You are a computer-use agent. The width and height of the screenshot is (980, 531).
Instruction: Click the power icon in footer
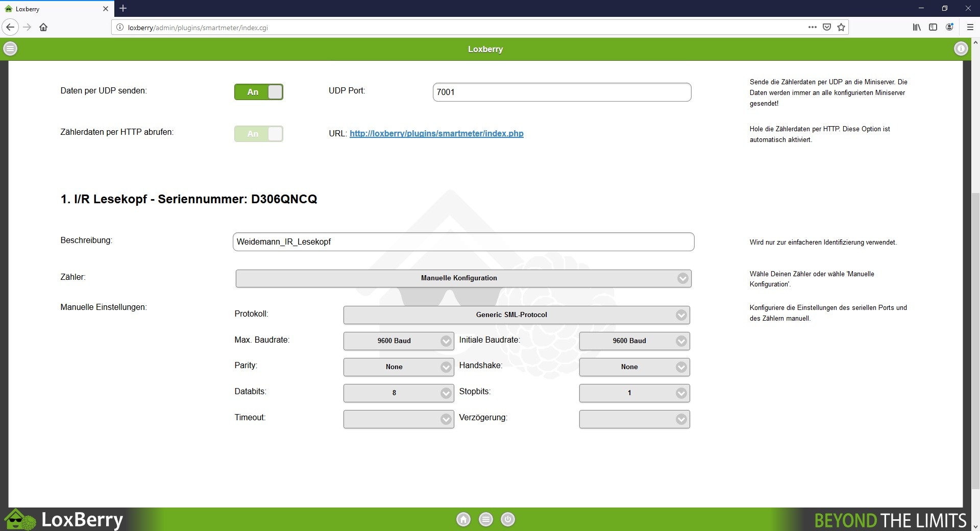click(x=508, y=519)
